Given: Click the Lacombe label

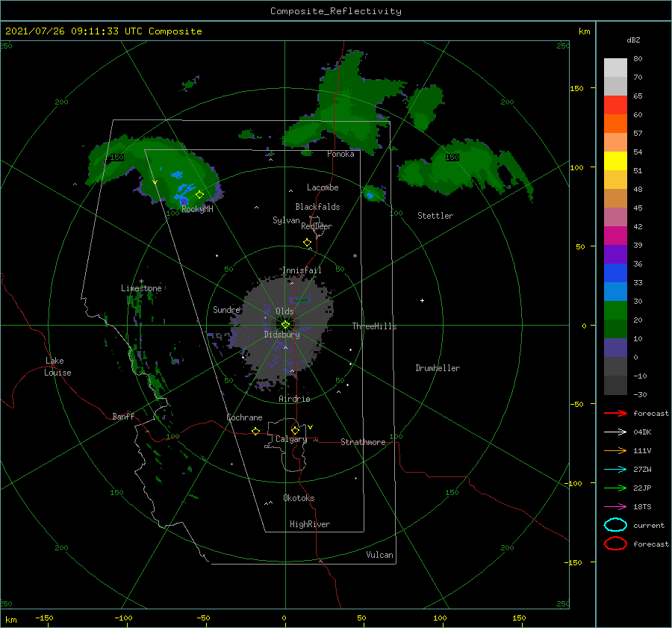Looking at the screenshot, I should 323,187.
